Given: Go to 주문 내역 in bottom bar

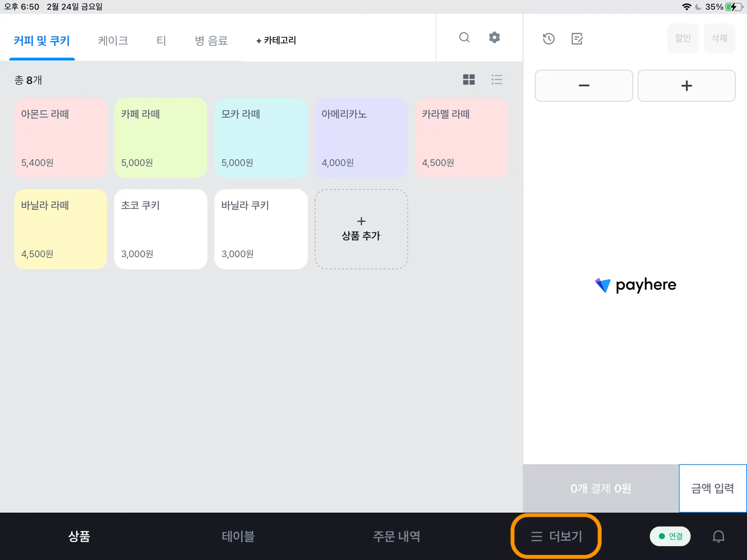Looking at the screenshot, I should pyautogui.click(x=396, y=536).
